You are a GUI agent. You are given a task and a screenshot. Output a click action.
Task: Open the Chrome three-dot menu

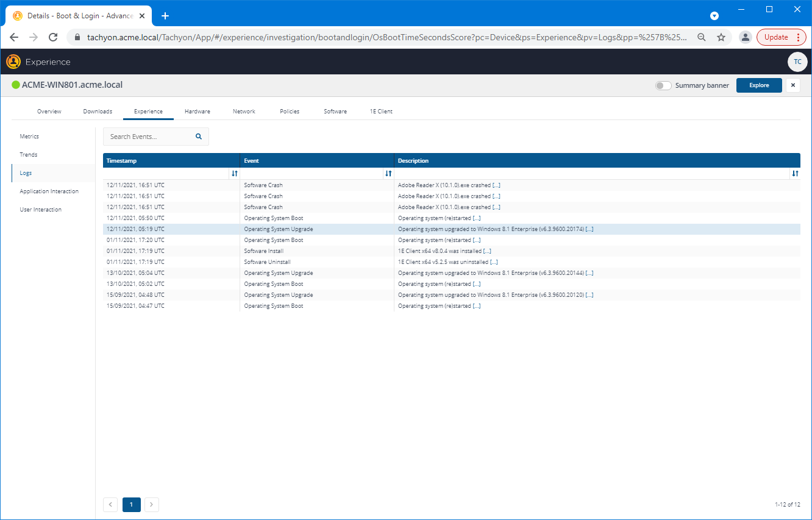[798, 37]
